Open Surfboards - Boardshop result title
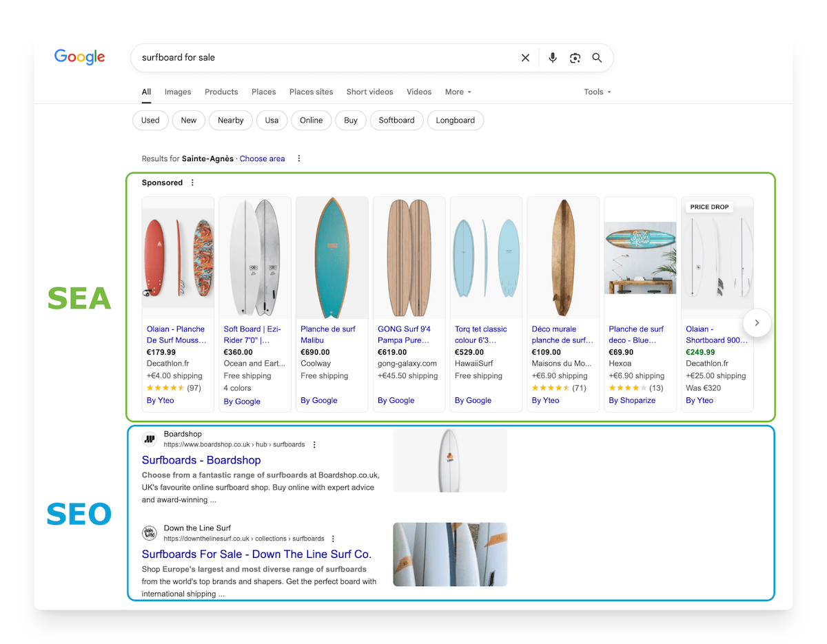The image size is (827, 644). 201,460
